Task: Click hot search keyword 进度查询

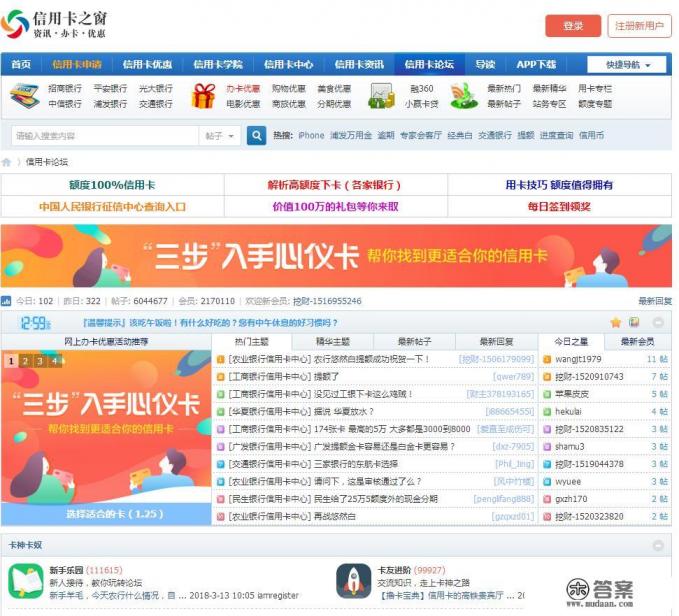Action: [x=556, y=135]
